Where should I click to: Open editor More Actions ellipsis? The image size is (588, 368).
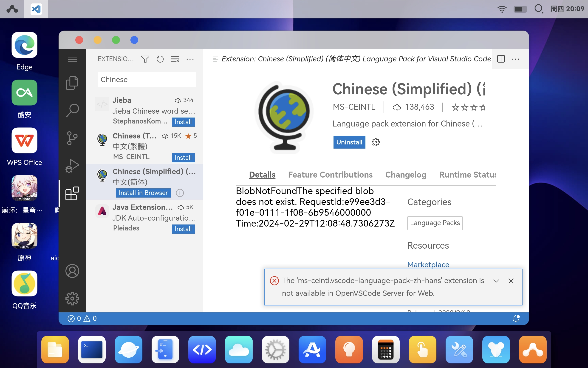point(516,59)
